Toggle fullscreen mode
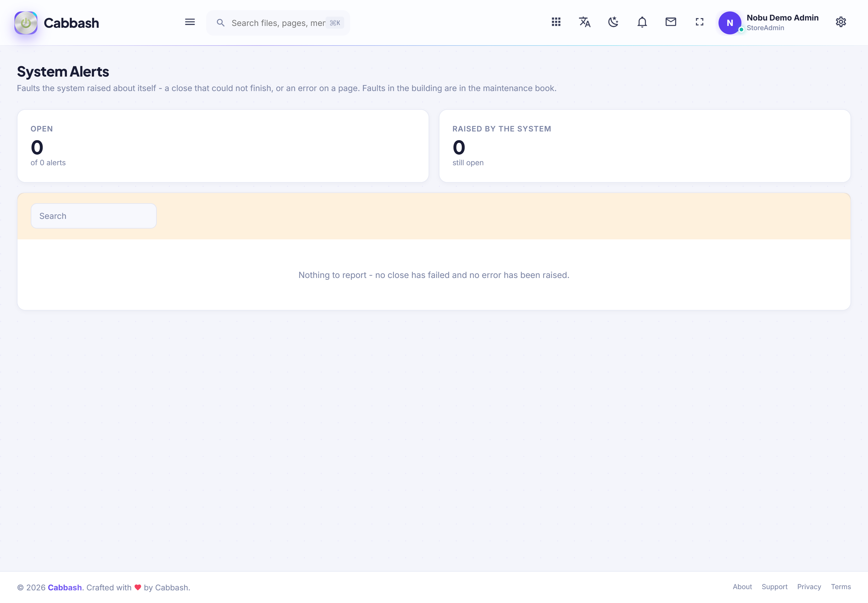The height and width of the screenshot is (603, 868). point(700,22)
